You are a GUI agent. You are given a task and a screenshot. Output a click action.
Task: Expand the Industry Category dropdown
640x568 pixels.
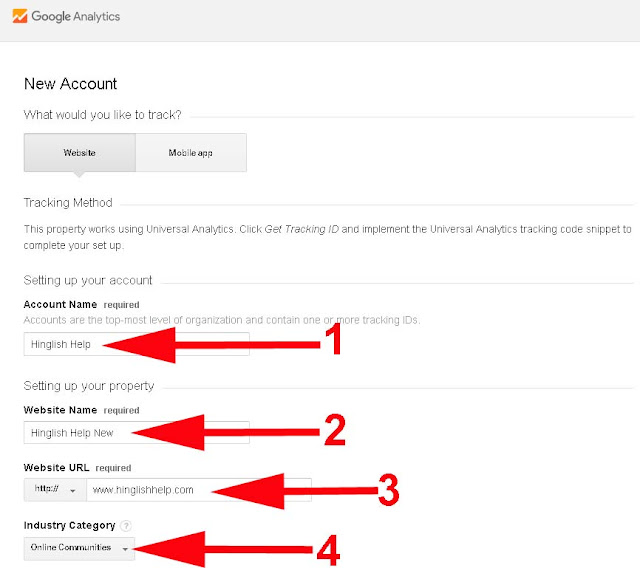coord(79,548)
